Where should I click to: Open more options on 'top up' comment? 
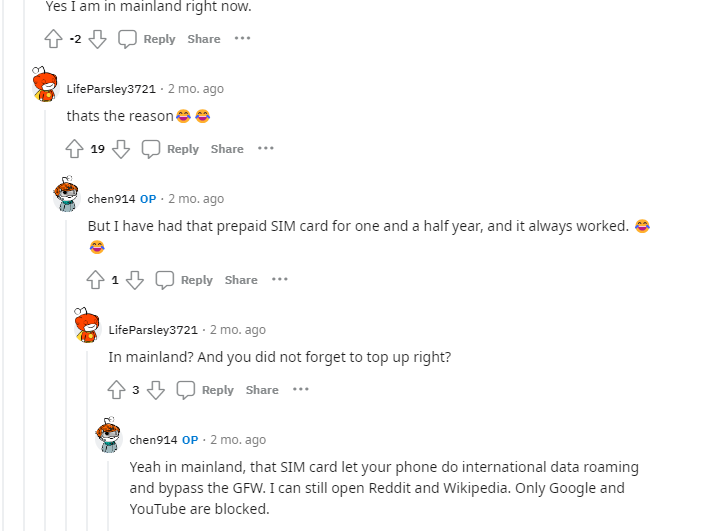coord(300,390)
